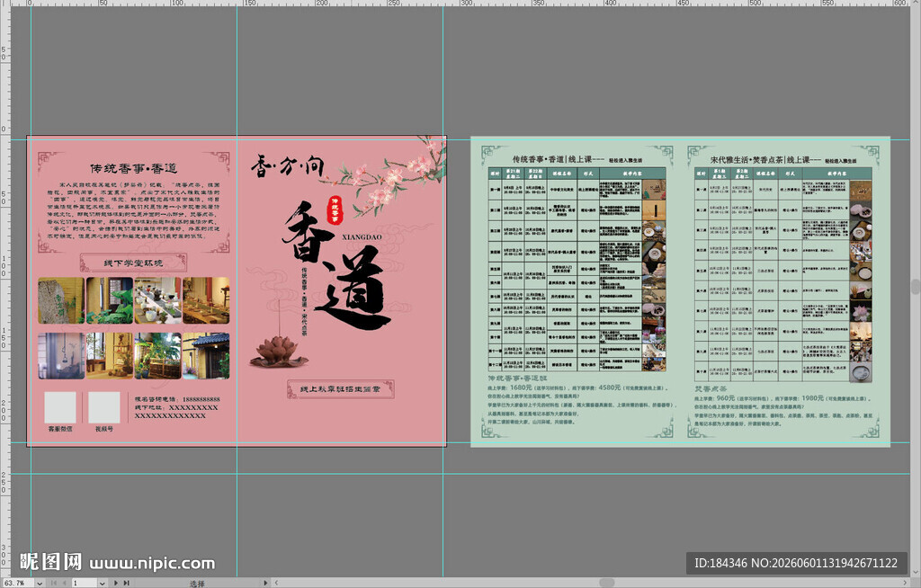Go to the first artboard button
This screenshot has height=588, width=921.
click(53, 584)
